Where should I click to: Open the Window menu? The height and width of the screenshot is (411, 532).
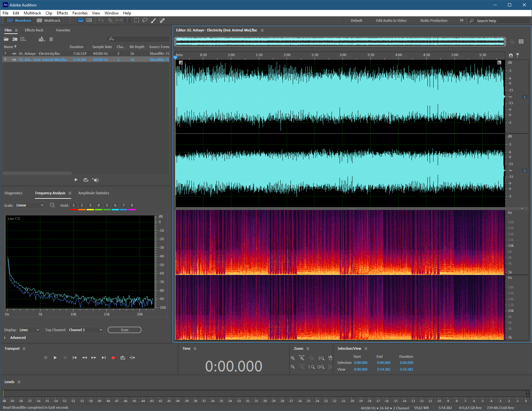tap(111, 13)
